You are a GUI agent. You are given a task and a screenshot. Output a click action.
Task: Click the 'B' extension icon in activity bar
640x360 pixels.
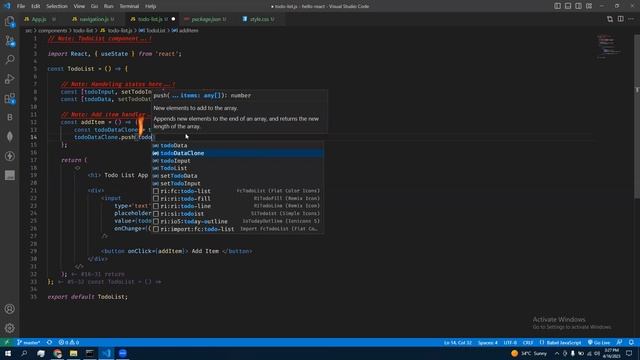[x=9, y=118]
